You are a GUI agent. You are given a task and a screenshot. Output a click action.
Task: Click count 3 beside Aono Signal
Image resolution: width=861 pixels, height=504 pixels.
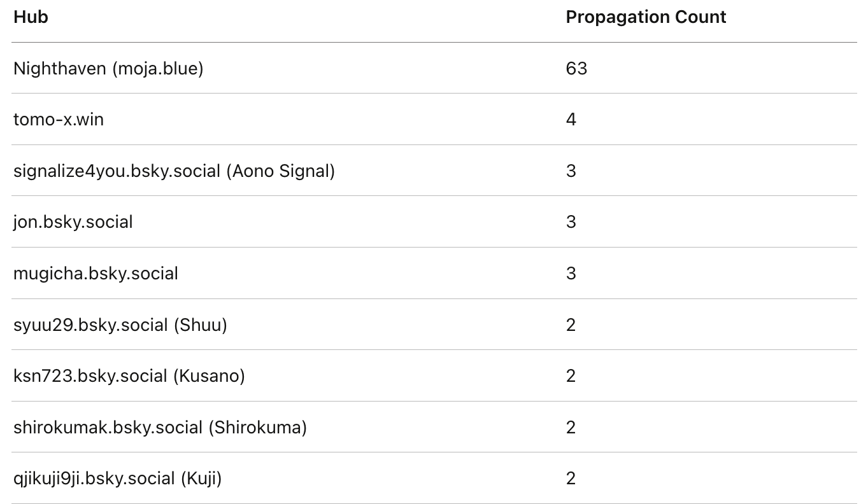click(571, 171)
